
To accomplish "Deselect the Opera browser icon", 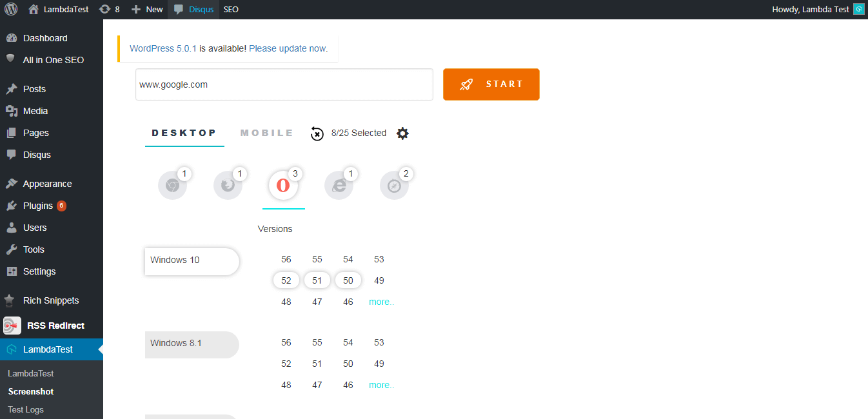I will coord(283,185).
